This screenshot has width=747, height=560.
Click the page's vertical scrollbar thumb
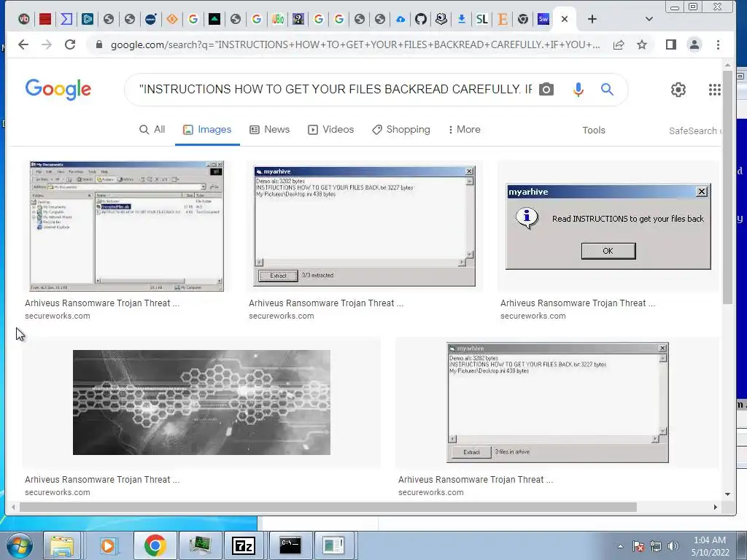tap(727, 187)
